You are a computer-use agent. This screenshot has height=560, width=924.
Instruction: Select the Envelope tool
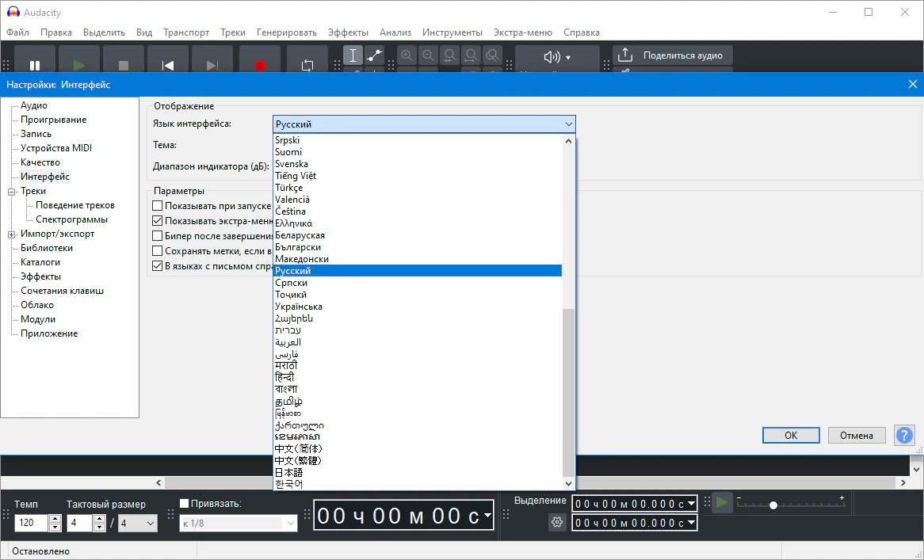point(374,55)
